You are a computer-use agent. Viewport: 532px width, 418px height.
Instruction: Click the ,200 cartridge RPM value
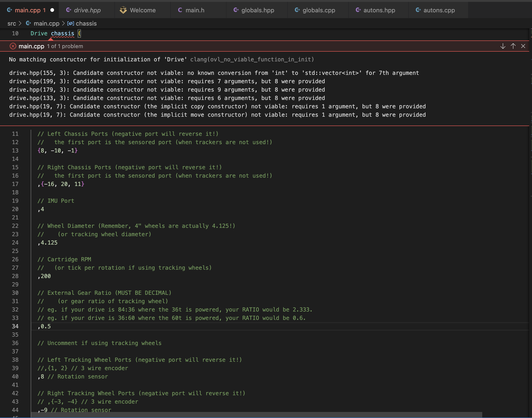click(x=44, y=276)
